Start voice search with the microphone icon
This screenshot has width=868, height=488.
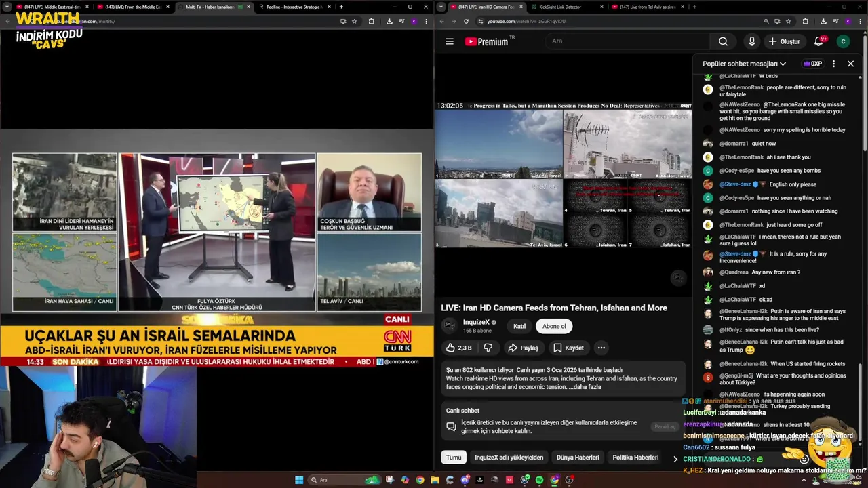point(751,41)
